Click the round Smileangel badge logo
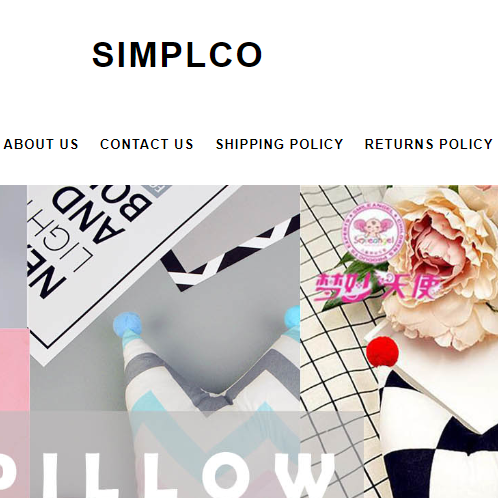This screenshot has height=498, width=498. pos(373,233)
